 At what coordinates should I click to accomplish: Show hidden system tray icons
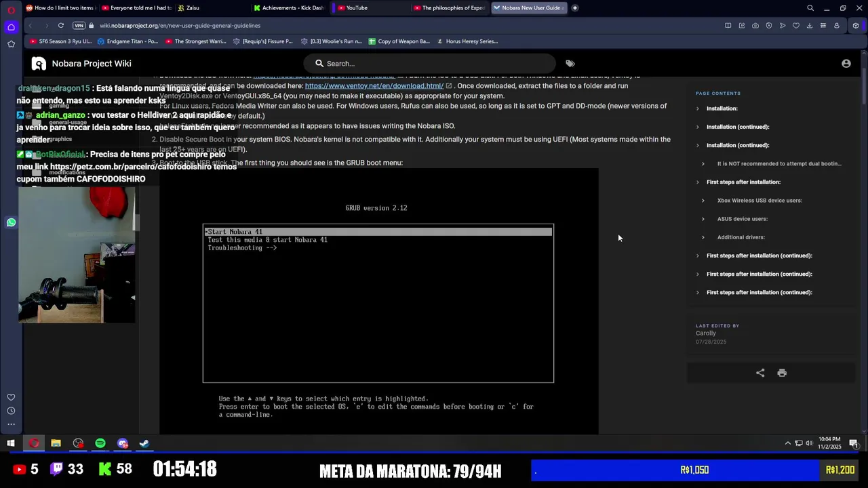pos(787,443)
